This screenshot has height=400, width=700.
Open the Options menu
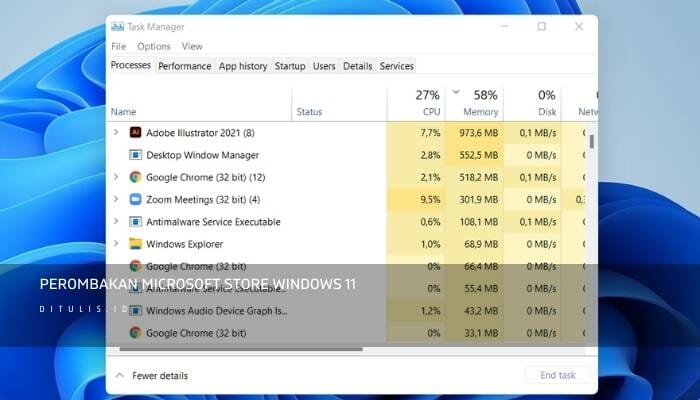click(x=154, y=46)
